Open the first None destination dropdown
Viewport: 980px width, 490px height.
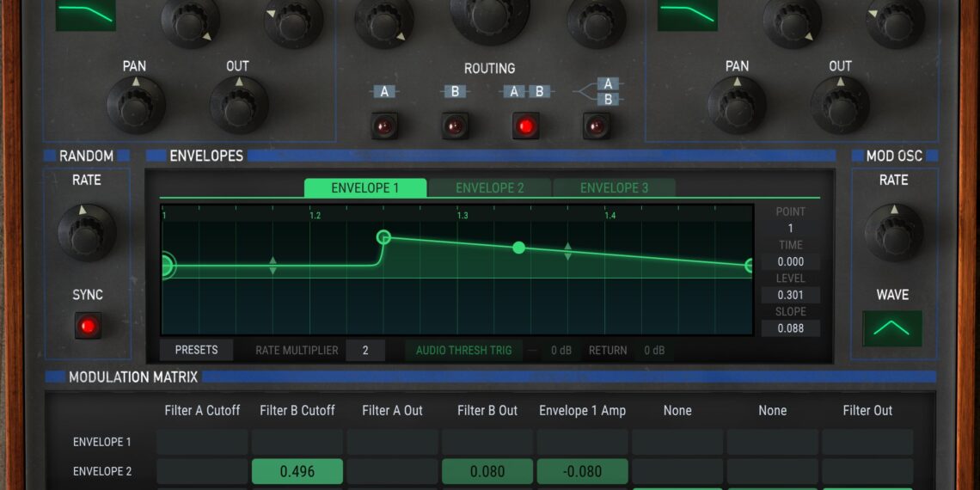[677, 411]
